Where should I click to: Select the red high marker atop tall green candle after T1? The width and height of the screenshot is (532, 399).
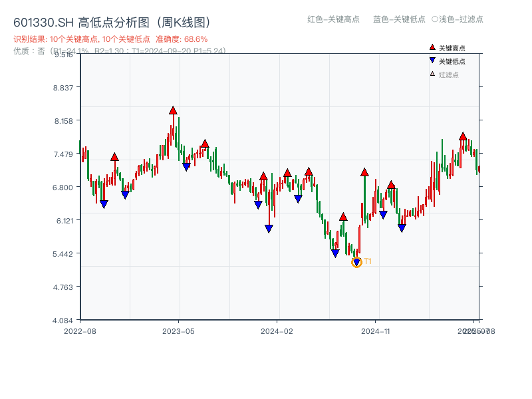364,172
